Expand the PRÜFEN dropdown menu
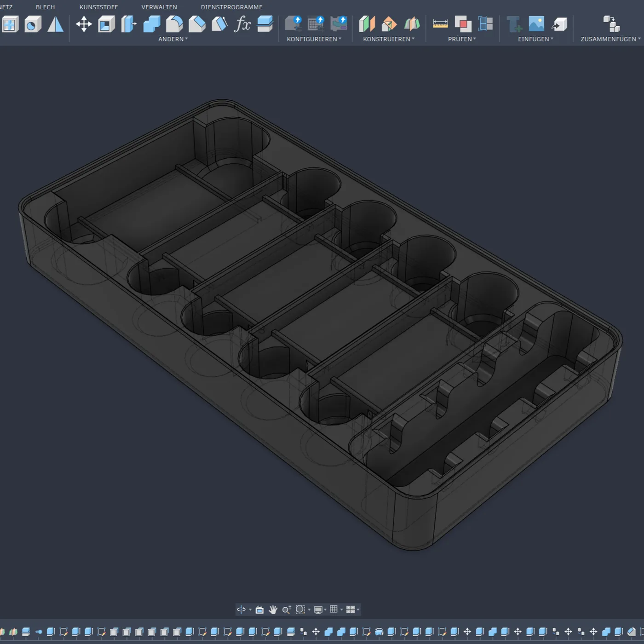Image resolution: width=644 pixels, height=644 pixels. tap(462, 39)
